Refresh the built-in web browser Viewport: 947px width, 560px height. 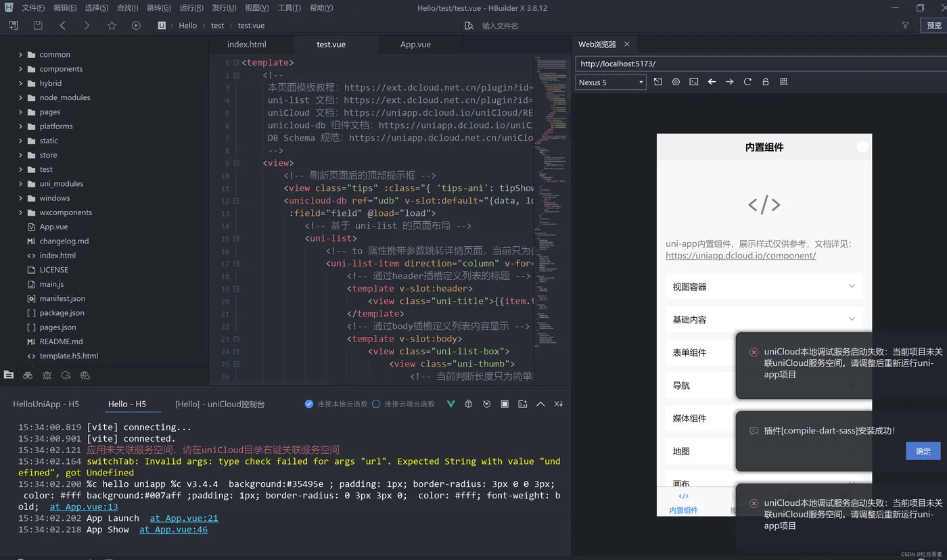point(747,82)
